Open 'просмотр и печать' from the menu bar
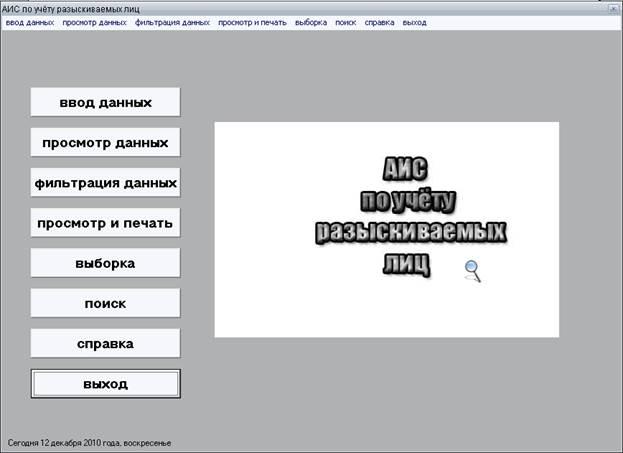The height and width of the screenshot is (453, 623). 252,22
